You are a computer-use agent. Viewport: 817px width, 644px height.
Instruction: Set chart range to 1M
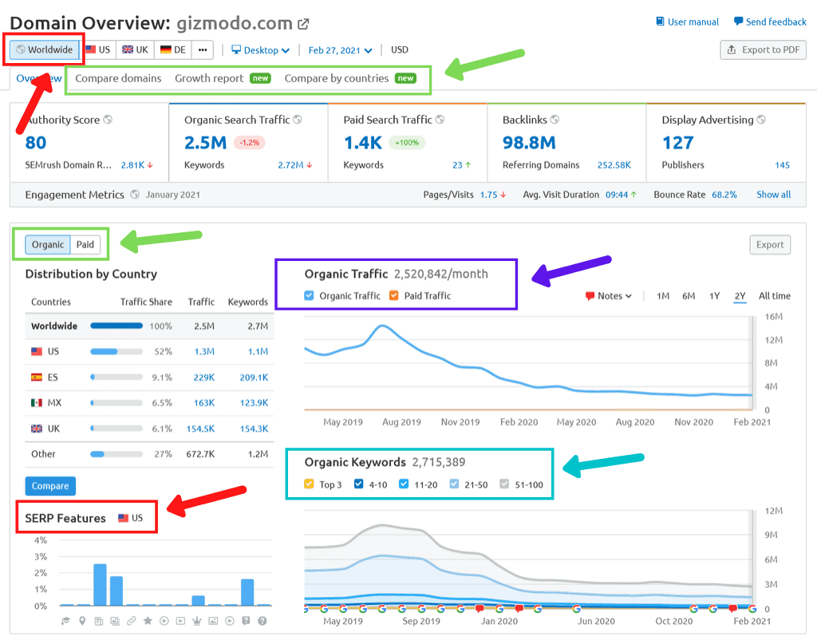[663, 296]
